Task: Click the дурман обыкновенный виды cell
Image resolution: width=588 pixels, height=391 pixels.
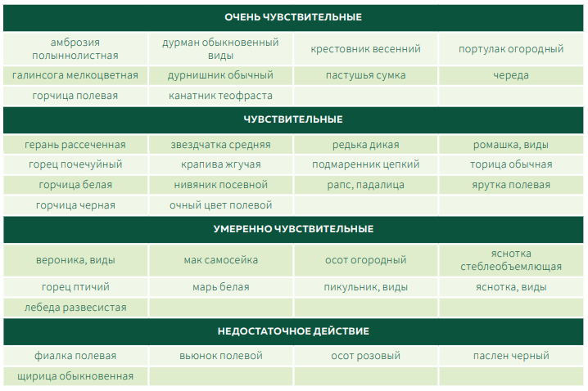Action: (220, 49)
